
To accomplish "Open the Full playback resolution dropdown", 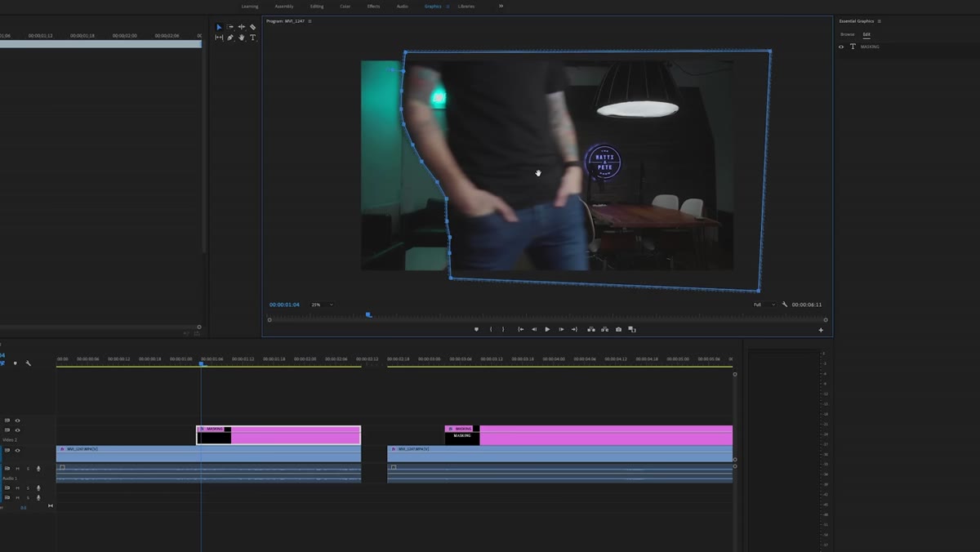I will tap(763, 305).
